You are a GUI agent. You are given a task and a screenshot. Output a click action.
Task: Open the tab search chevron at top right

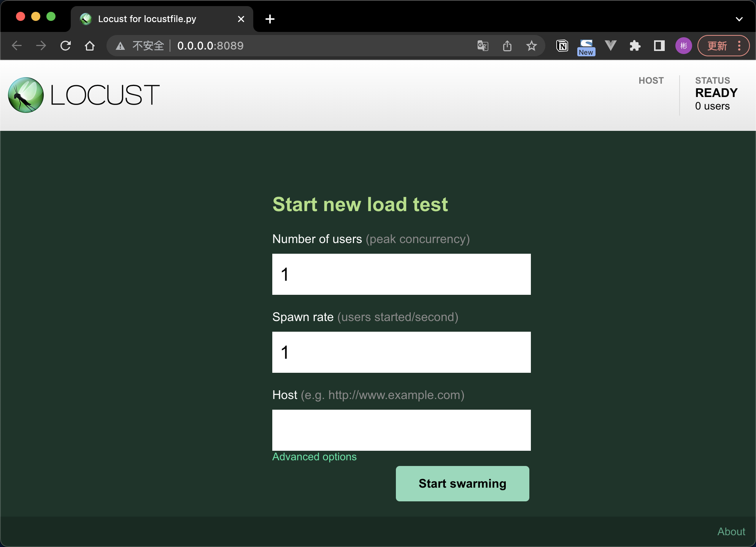(x=739, y=19)
